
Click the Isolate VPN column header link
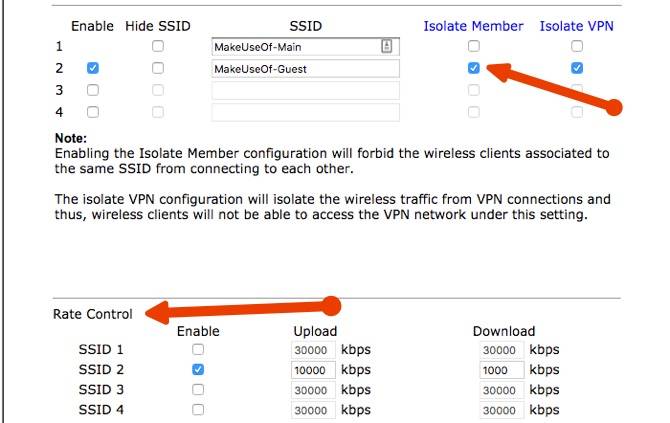coord(575,25)
